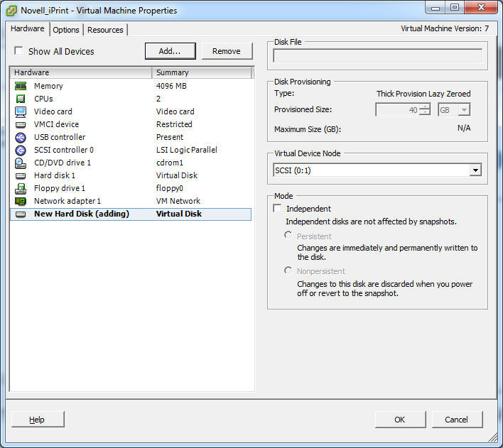Click the Help button
This screenshot has width=503, height=448.
point(38,420)
